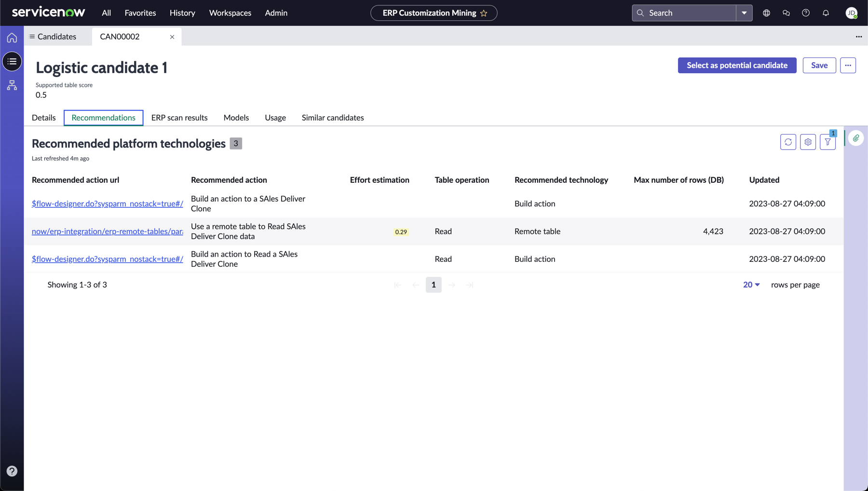This screenshot has height=491, width=868.
Task: Open the header help icon
Action: tap(806, 13)
